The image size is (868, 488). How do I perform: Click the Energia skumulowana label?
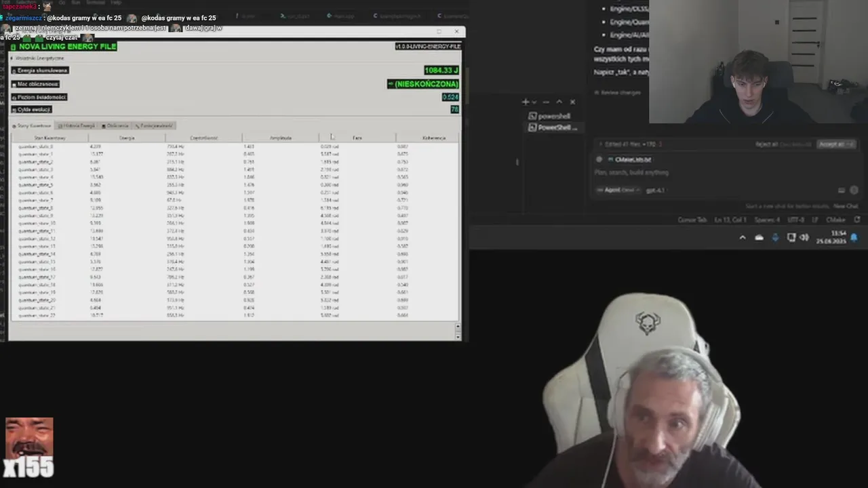40,70
